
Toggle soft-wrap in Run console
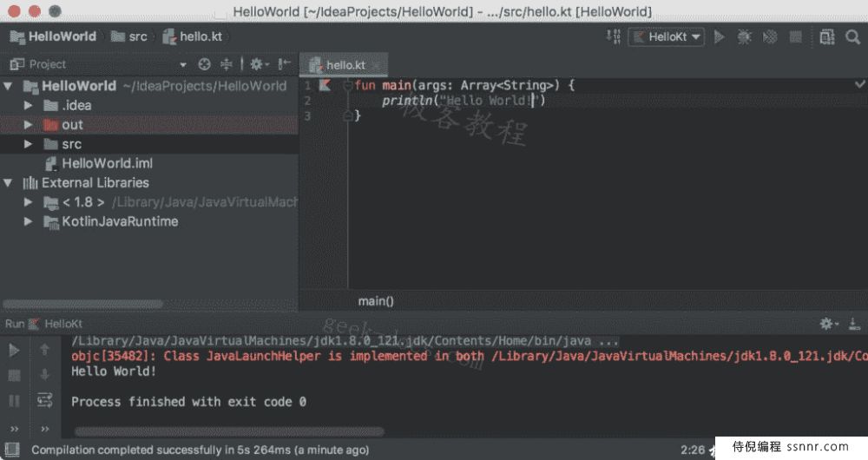[45, 400]
